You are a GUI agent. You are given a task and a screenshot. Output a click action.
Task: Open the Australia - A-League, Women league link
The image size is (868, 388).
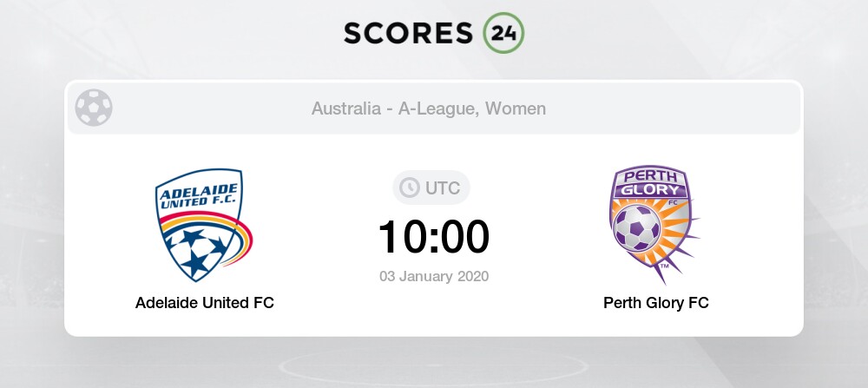(429, 109)
